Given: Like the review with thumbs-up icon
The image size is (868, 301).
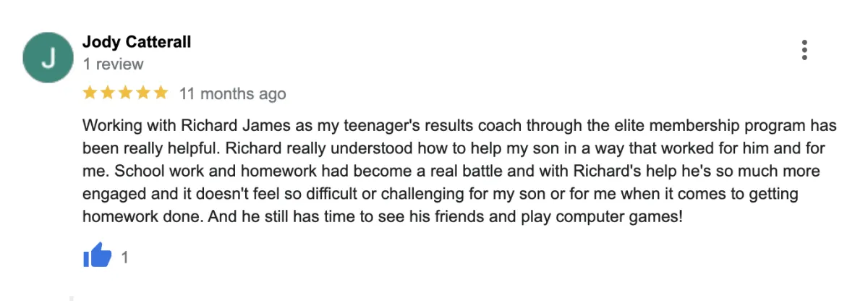Looking at the screenshot, I should [97, 256].
